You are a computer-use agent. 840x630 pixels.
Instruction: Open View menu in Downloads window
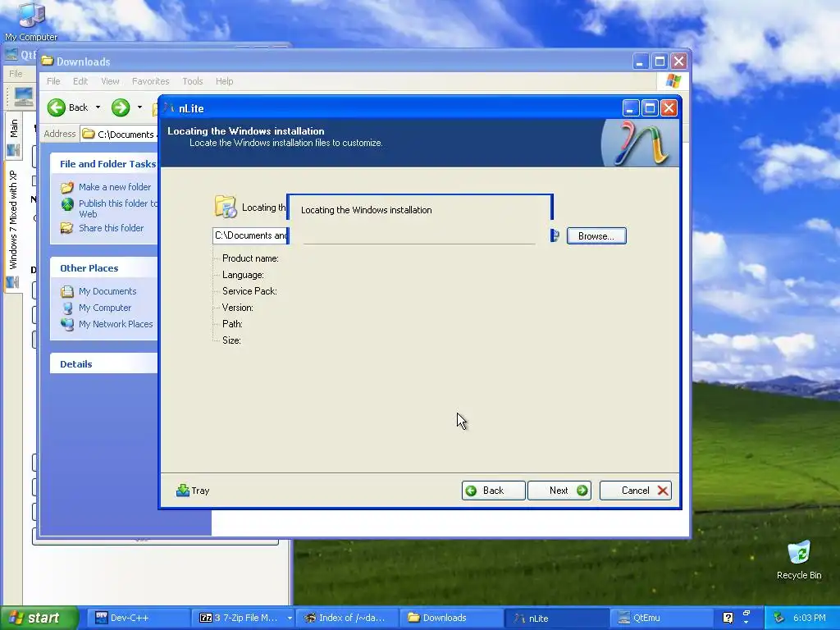[x=110, y=81]
